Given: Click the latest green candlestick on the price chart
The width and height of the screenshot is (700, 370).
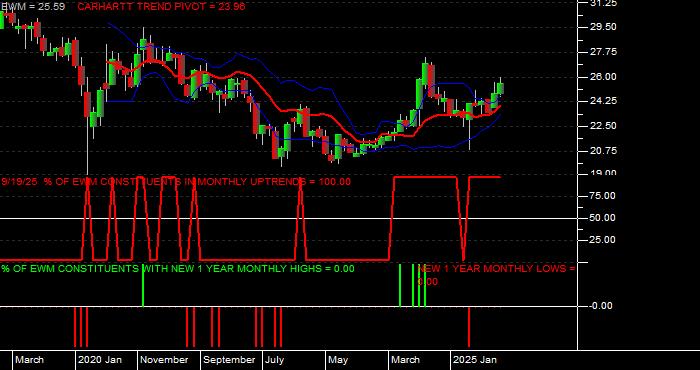Looking at the screenshot, I should coord(500,88).
